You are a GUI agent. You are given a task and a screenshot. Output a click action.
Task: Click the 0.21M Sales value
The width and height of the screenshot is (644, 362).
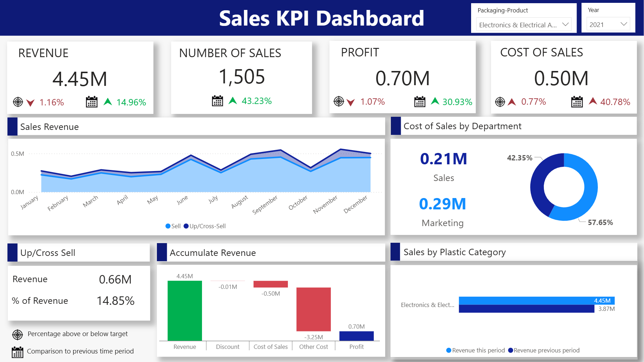[x=443, y=159]
